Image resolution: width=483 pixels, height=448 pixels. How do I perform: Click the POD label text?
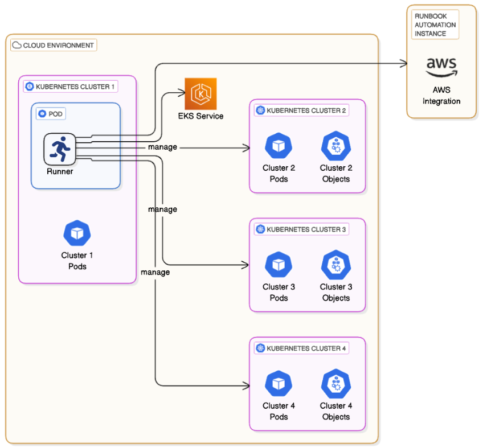click(55, 114)
